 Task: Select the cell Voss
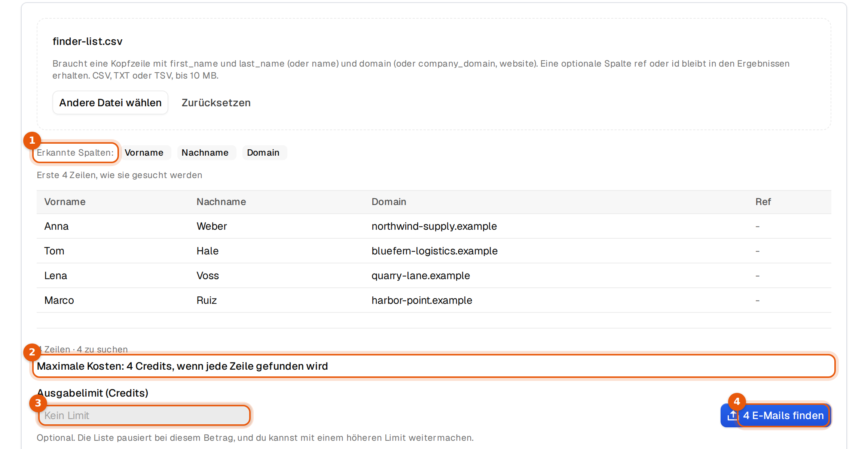click(208, 275)
